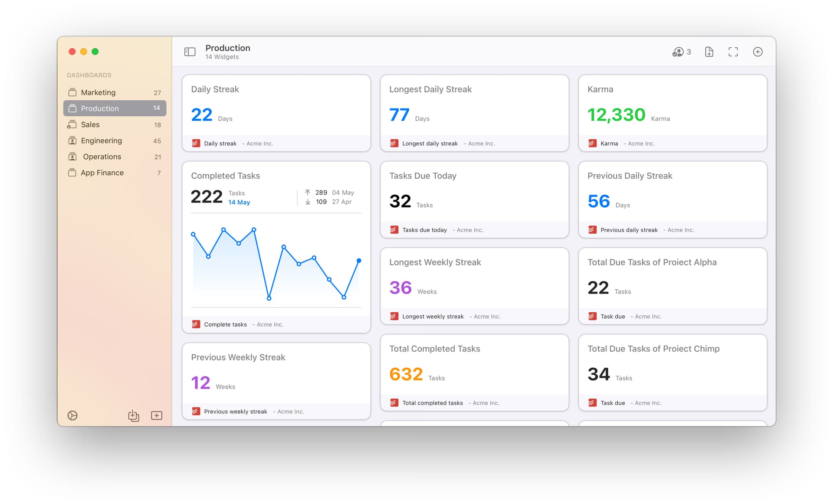Image resolution: width=833 pixels, height=504 pixels.
Task: Click Total Due Tasks of Project Alpha title
Action: click(652, 262)
